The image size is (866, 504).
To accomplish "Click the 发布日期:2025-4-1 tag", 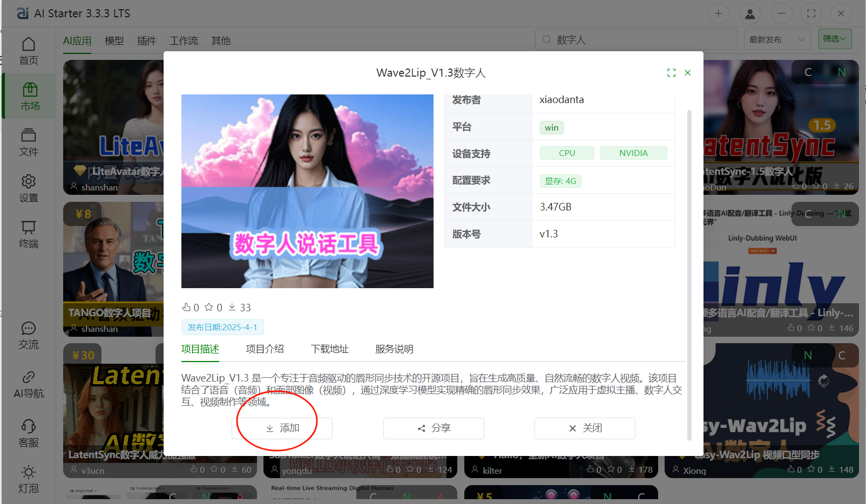I will pyautogui.click(x=222, y=327).
